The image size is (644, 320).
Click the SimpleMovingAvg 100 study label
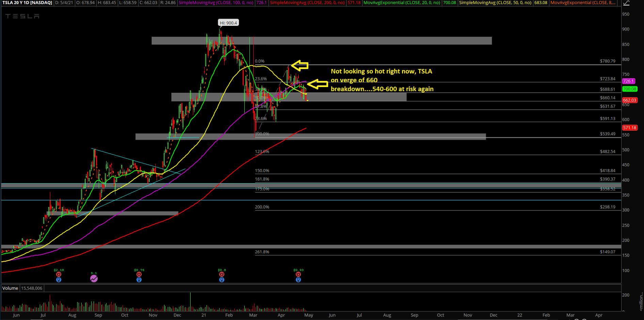pyautogui.click(x=216, y=3)
